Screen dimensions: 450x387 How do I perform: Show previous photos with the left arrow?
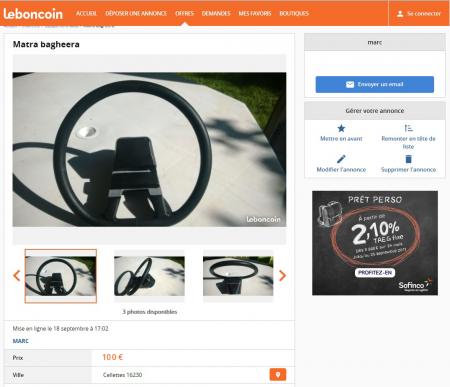[17, 276]
